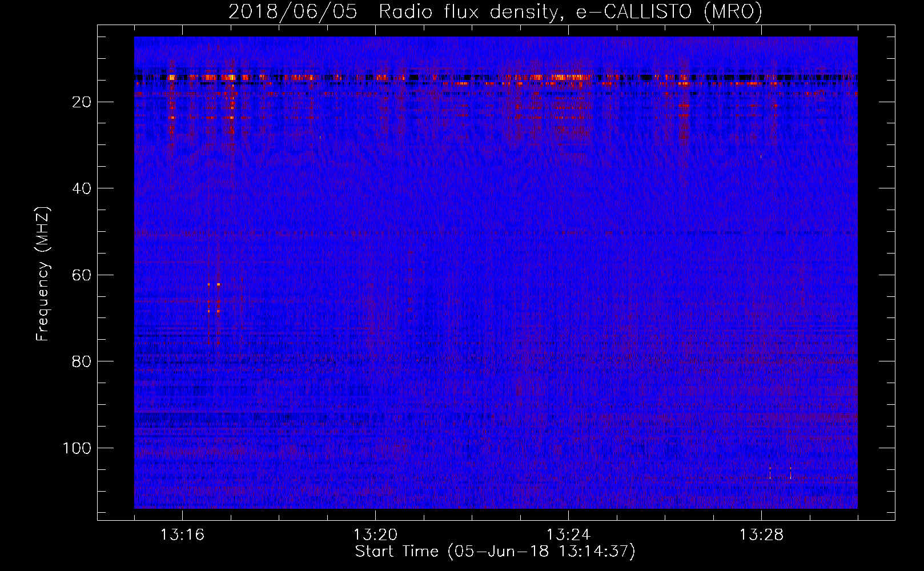The image size is (924, 571).
Task: Click the 40 frequency tick label
Action: click(x=82, y=188)
